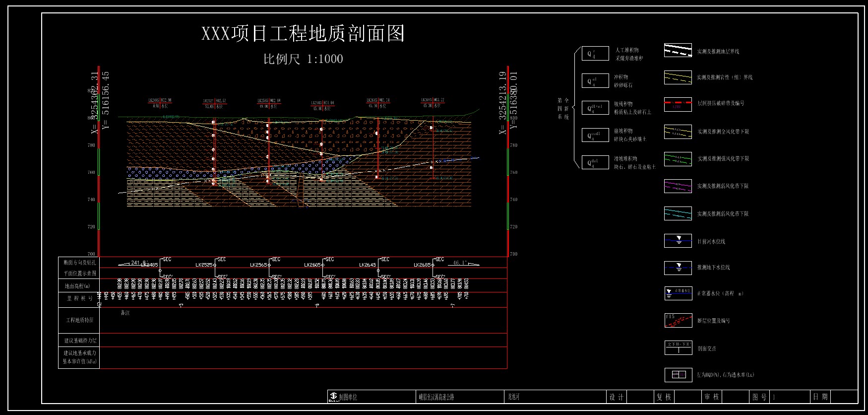Select the red interlayer crushed zone symbol
Viewport: 868px width, 415px height.
[678, 104]
